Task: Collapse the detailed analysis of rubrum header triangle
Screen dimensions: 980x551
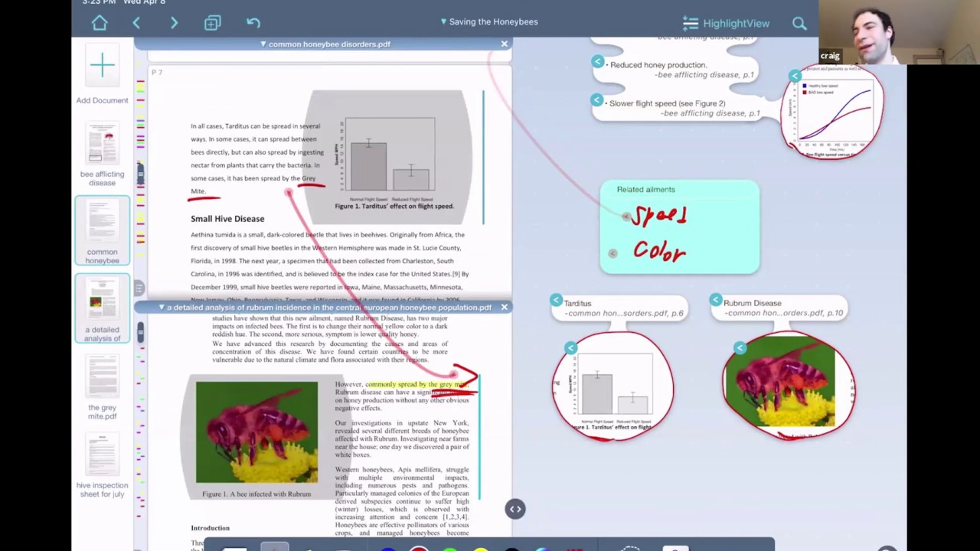Action: pyautogui.click(x=162, y=308)
